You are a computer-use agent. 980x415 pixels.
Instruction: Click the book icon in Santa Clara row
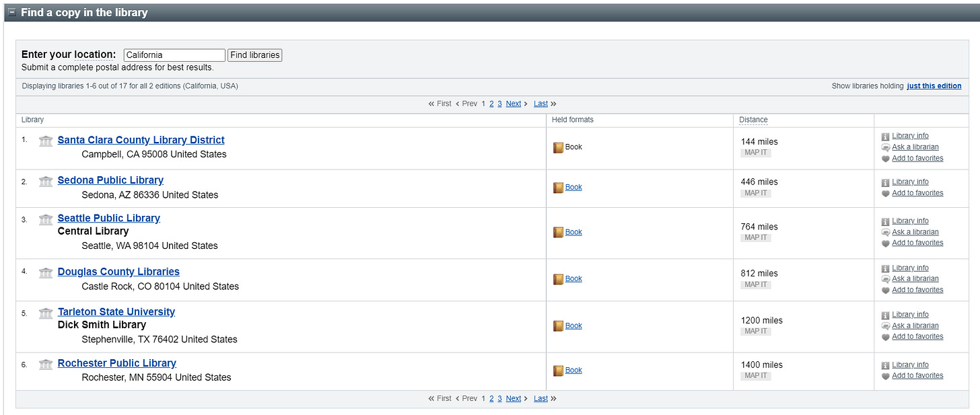558,147
